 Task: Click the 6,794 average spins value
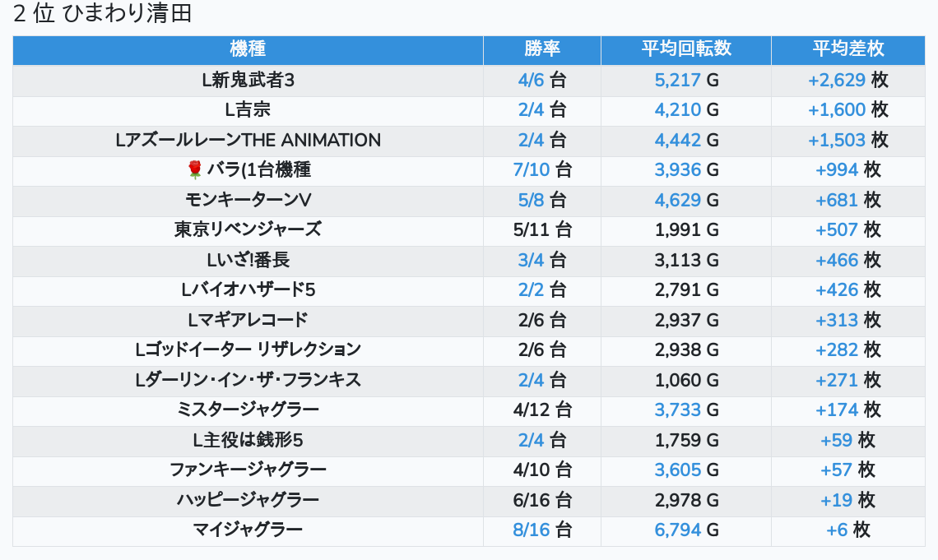pyautogui.click(x=677, y=530)
